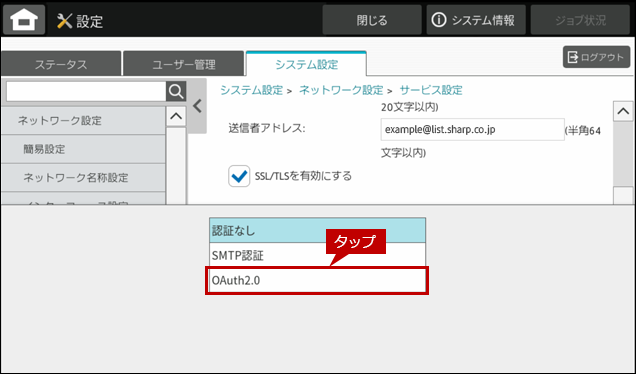Select the システム設定 tab
The height and width of the screenshot is (374, 636).
tap(306, 64)
